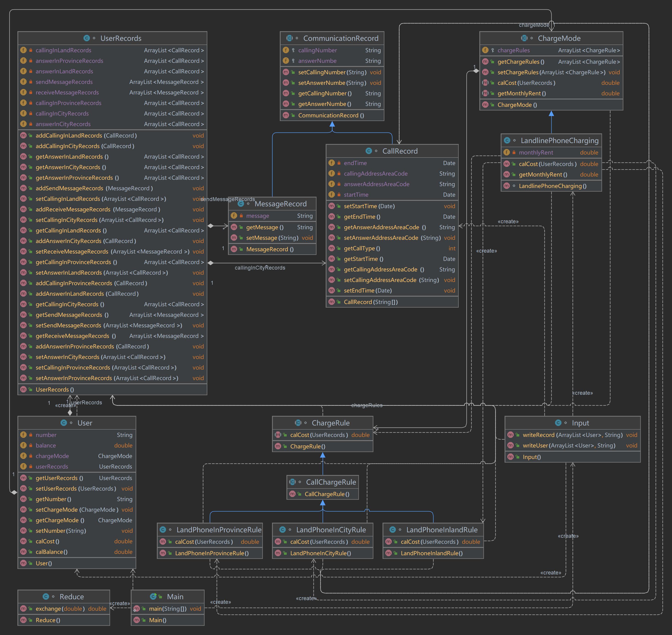Click the LandlinePhoneCharging class icon
Viewport: 672px width, 635px height.
pyautogui.click(x=507, y=141)
